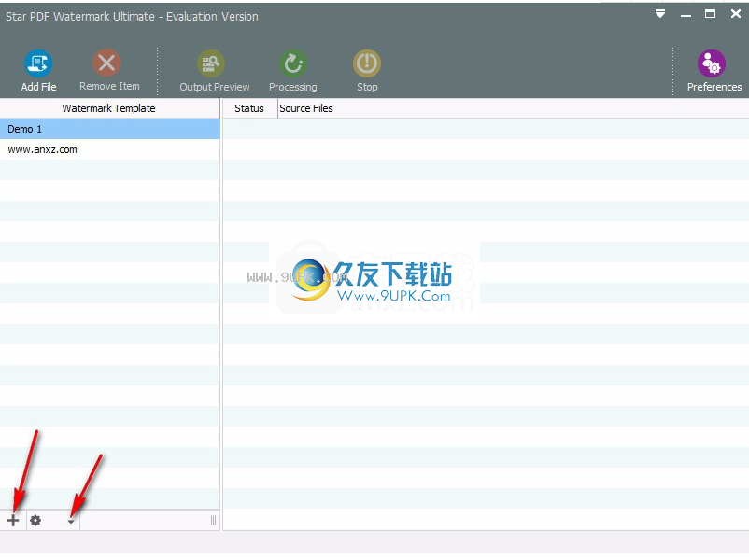The image size is (749, 560).
Task: Open template settings gear icon
Action: point(35,521)
